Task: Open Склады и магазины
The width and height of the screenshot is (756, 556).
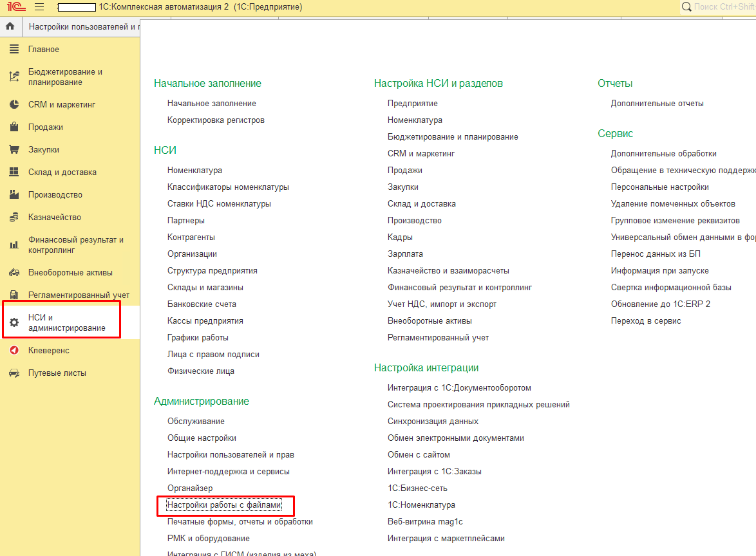Action: pyautogui.click(x=205, y=288)
